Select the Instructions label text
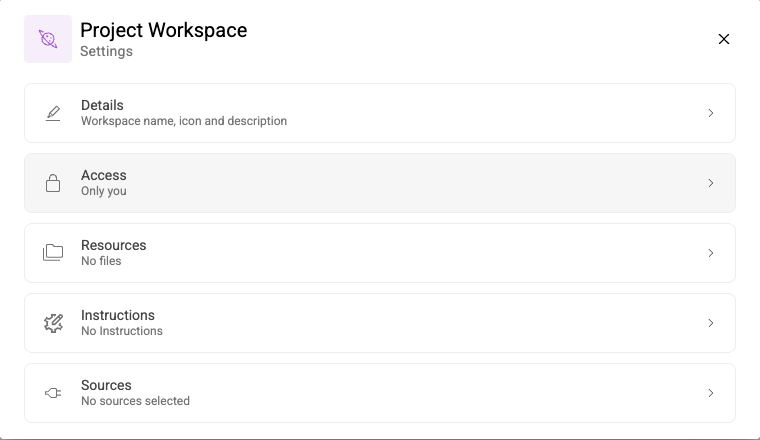760x440 pixels. point(118,315)
